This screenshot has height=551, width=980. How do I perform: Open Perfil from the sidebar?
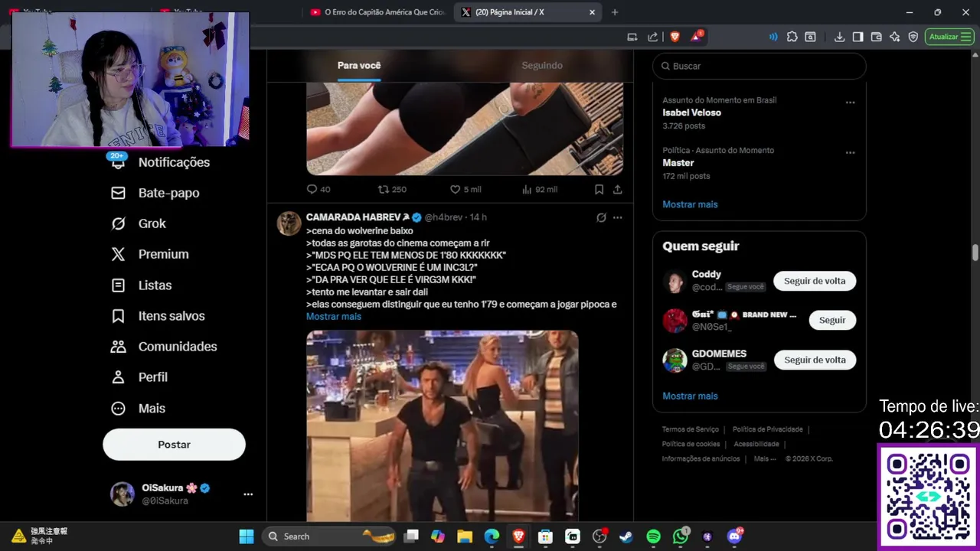pos(152,377)
